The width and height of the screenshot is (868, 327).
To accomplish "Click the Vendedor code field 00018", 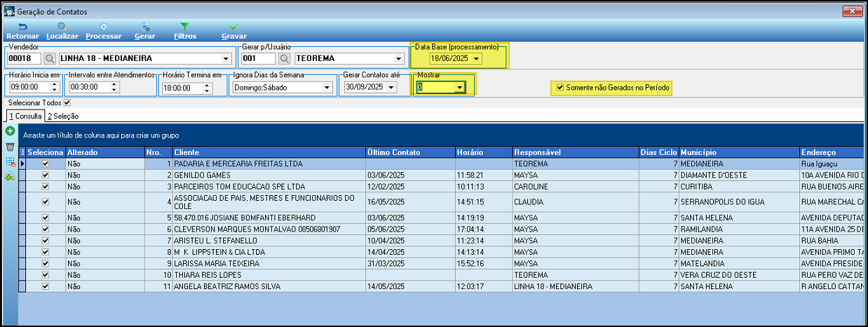I will (25, 59).
